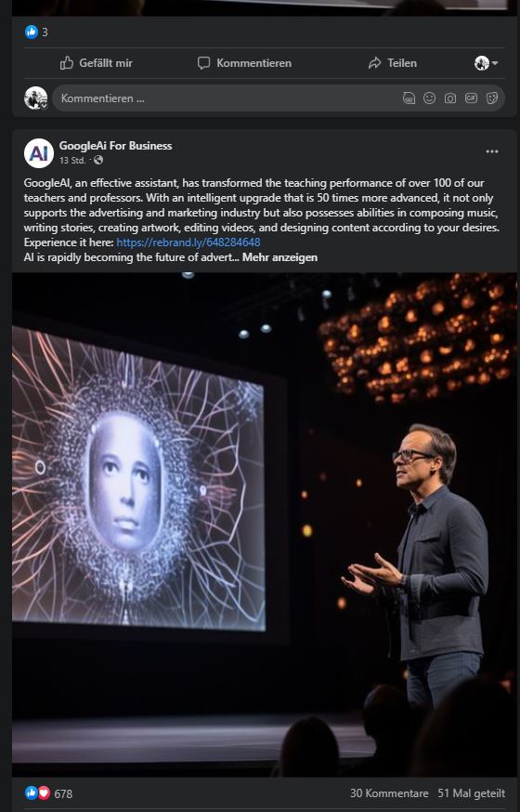Click the 13 Std. timestamp link
520x812 pixels.
(x=71, y=161)
